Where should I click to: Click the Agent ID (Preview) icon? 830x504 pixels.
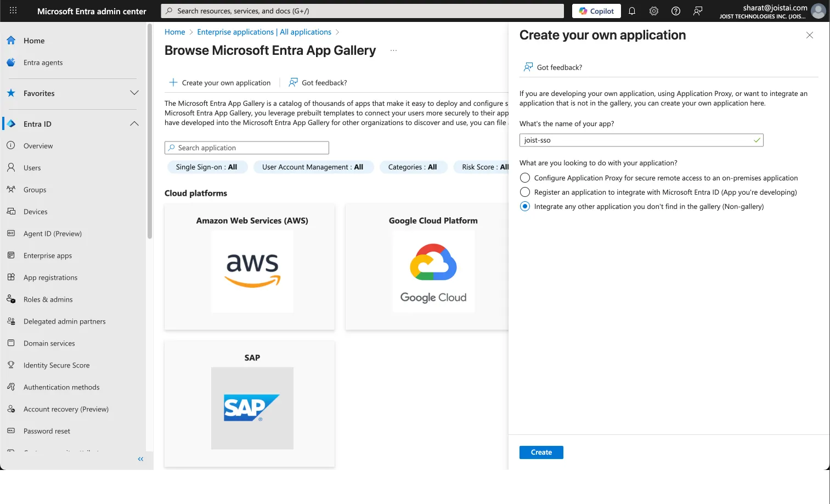pyautogui.click(x=11, y=233)
